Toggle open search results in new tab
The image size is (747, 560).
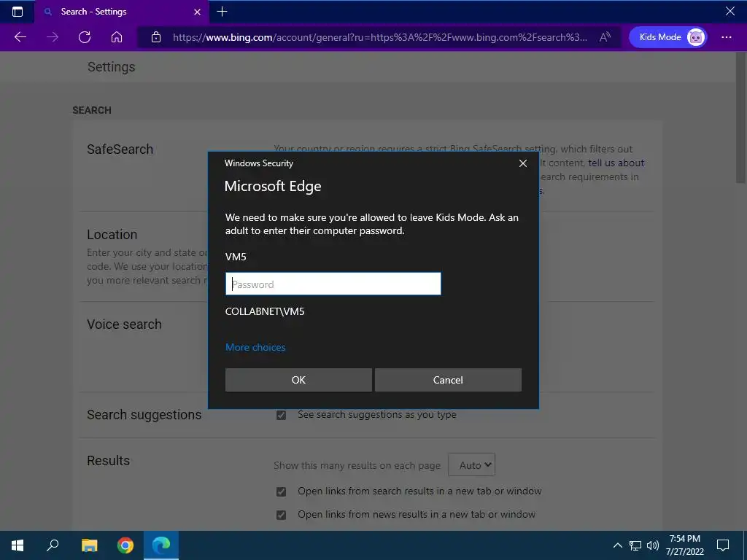[x=281, y=491]
